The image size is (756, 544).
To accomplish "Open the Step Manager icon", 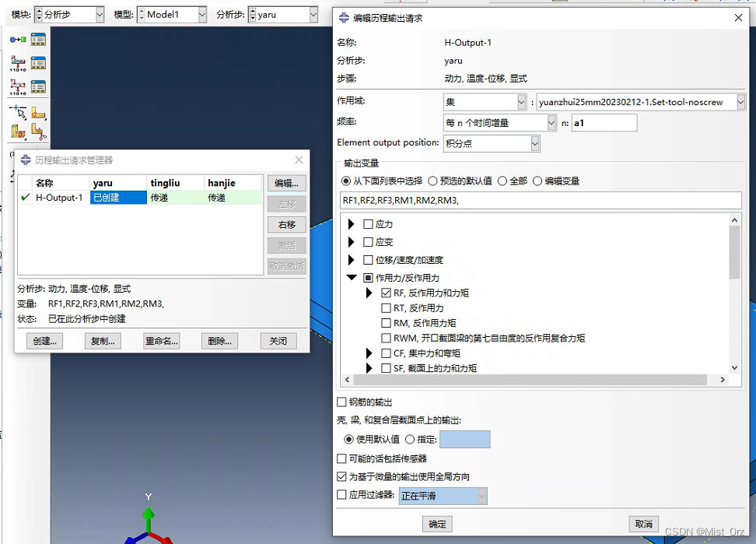I will (39, 40).
